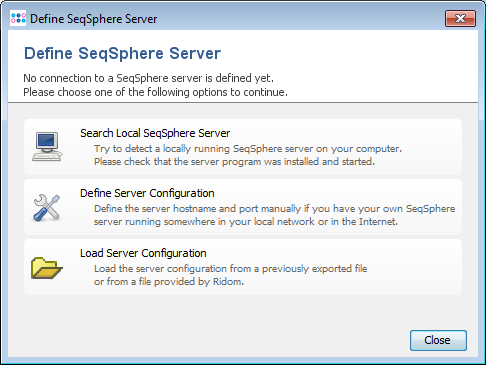
Task: Close the dialog with the red X
Action: coord(460,18)
